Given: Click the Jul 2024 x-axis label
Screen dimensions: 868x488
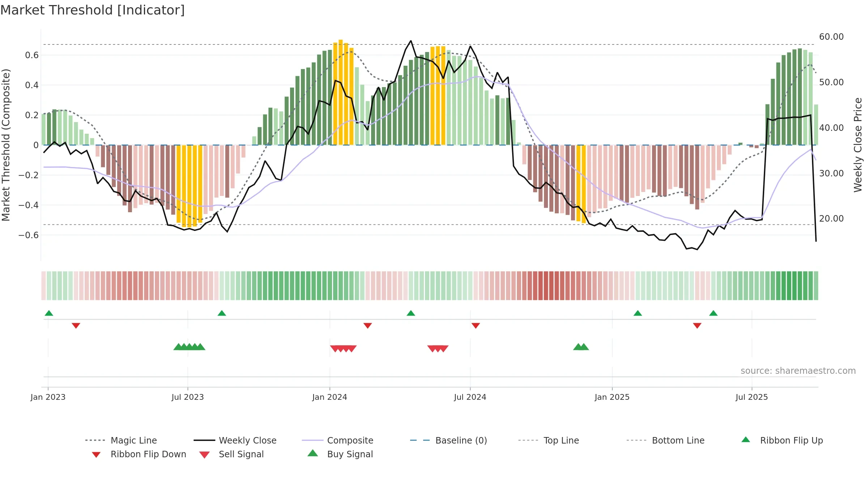Looking at the screenshot, I should [470, 397].
